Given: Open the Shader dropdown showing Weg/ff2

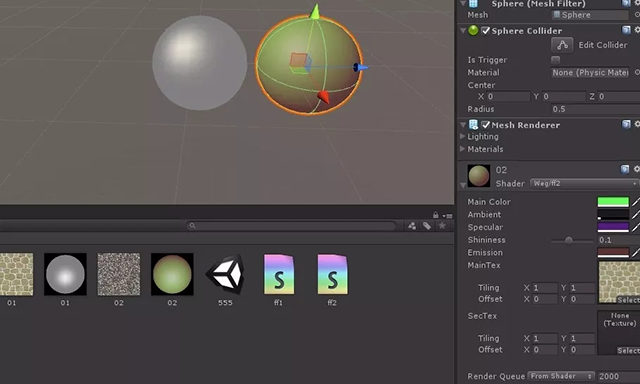Looking at the screenshot, I should [584, 183].
